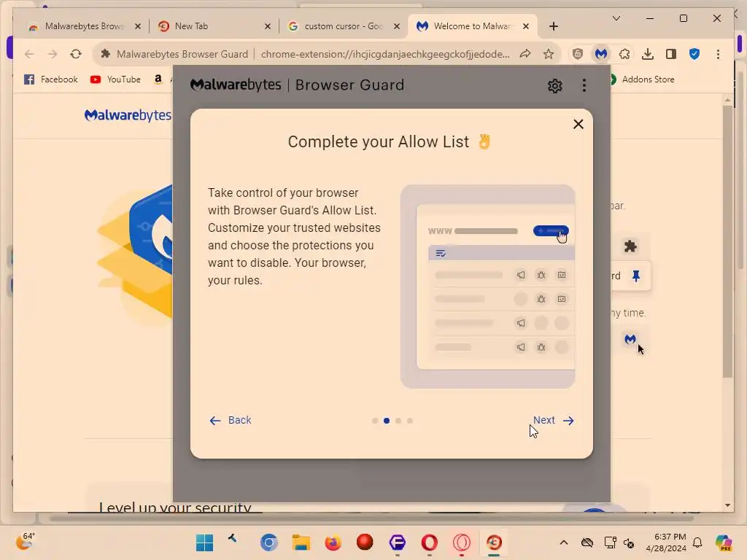The width and height of the screenshot is (747, 560).
Task: Go Back in the tour dialog
Action: point(230,420)
